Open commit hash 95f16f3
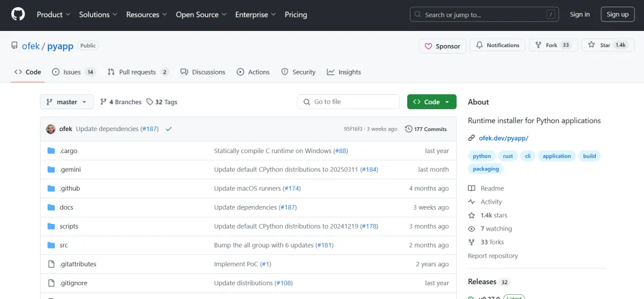 pyautogui.click(x=353, y=129)
